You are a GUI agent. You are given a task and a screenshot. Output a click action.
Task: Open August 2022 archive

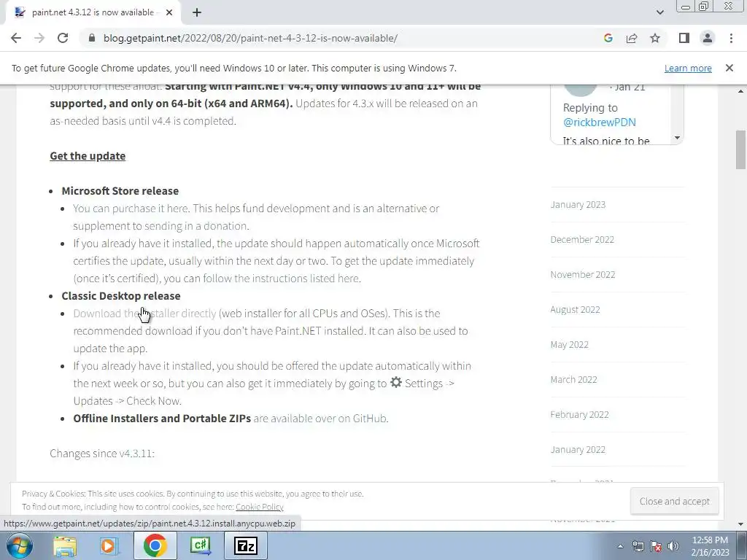pos(575,309)
